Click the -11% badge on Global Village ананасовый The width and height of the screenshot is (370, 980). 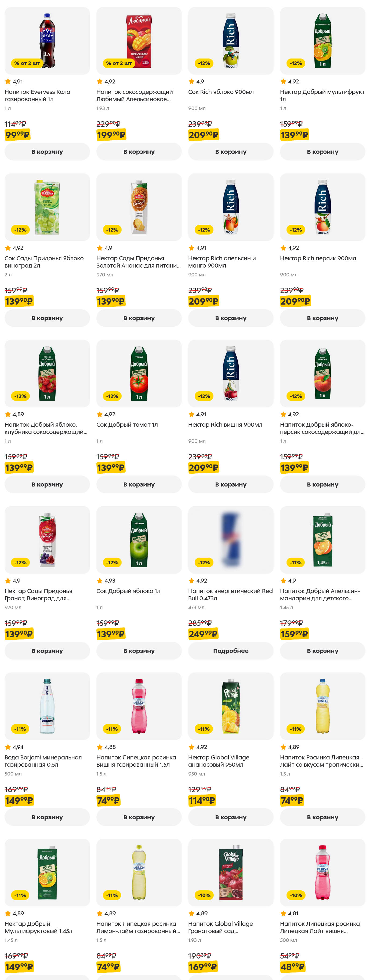coord(204,729)
